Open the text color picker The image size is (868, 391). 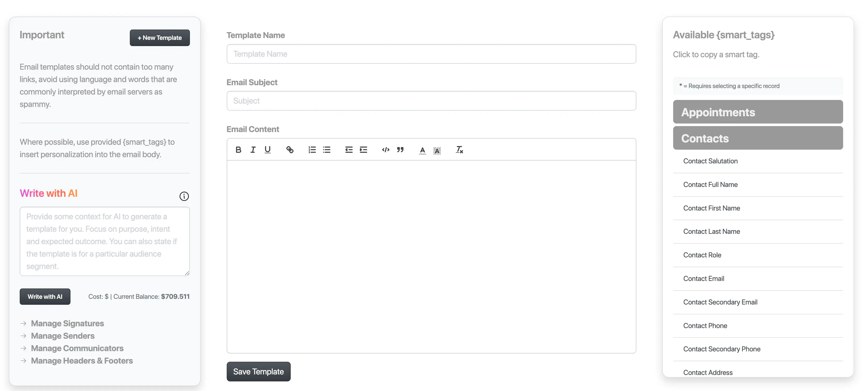(x=422, y=150)
